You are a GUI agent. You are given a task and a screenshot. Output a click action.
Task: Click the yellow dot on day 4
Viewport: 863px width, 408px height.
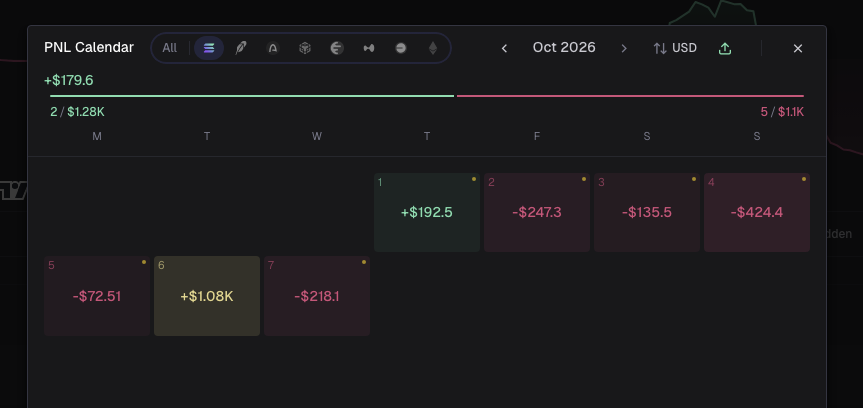tap(804, 179)
